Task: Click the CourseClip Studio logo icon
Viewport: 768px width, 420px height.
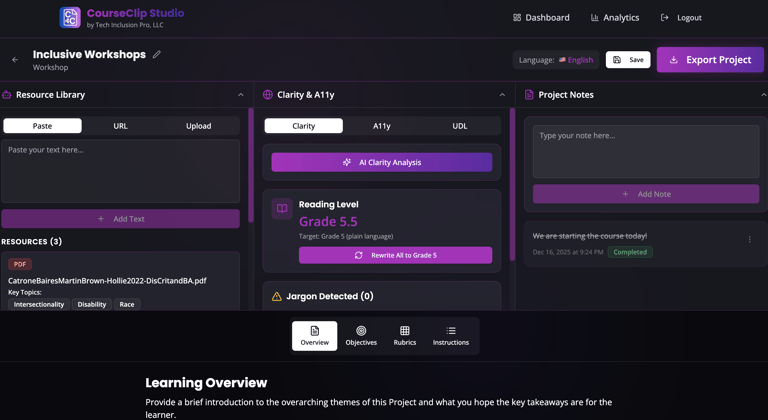Action: [x=70, y=18]
